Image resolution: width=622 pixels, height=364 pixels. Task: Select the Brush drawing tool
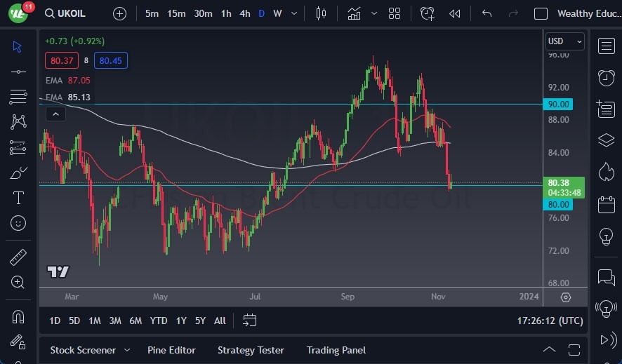(x=18, y=173)
